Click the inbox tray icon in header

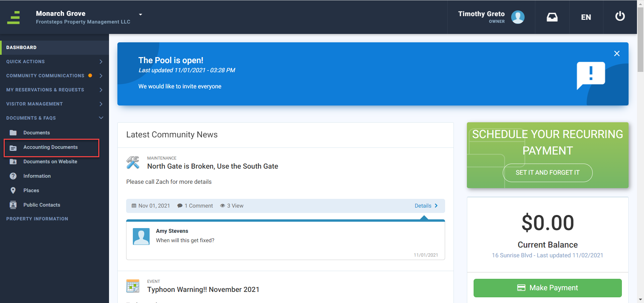(552, 17)
